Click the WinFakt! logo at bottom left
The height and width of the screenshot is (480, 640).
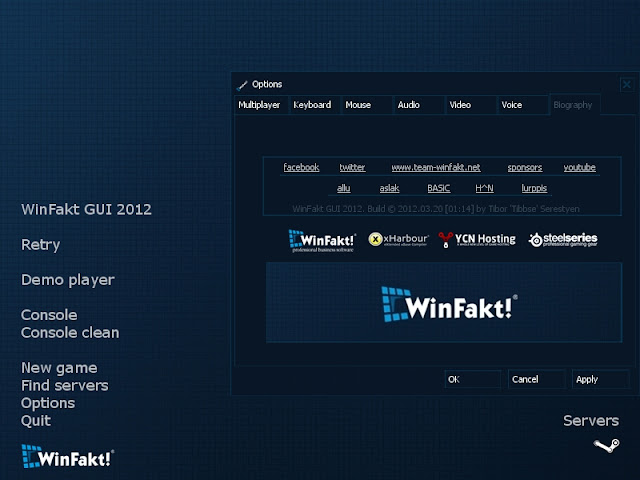point(68,456)
